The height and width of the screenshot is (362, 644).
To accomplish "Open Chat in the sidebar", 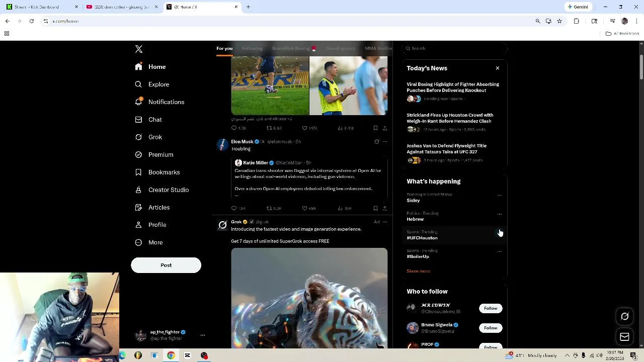I will (x=148, y=120).
